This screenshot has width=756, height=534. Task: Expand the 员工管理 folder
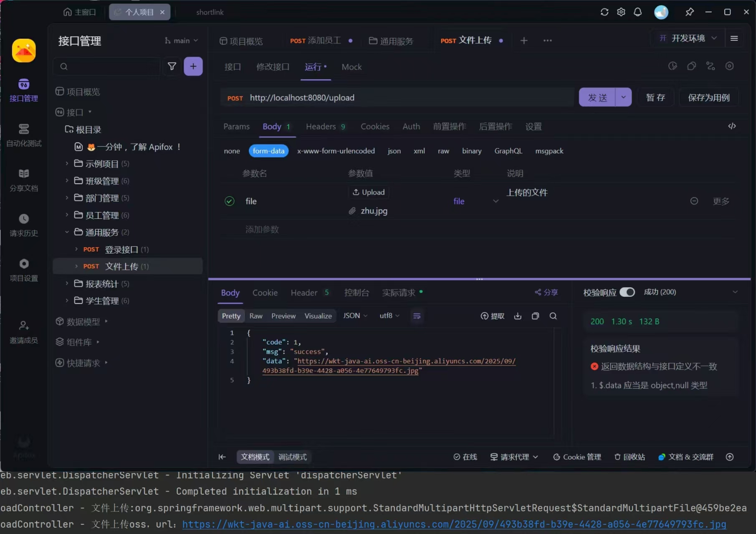click(67, 215)
